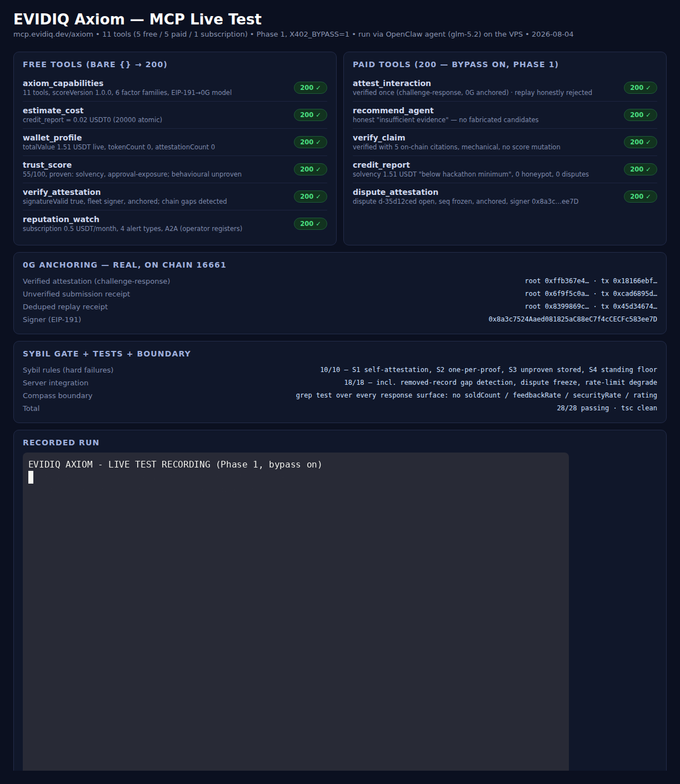680x784 pixels.
Task: Click the mcp.evidiq.dev/axiom subtitle line
Action: [x=293, y=34]
